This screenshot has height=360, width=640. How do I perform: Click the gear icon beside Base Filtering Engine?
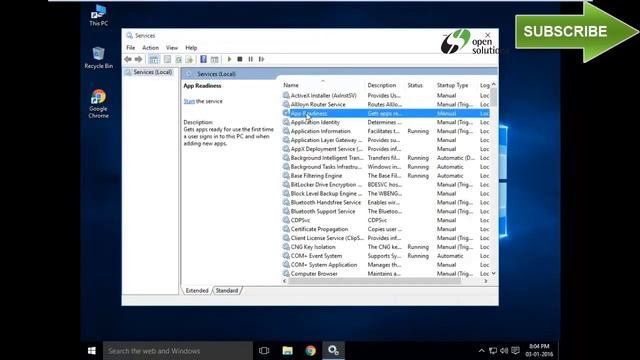coord(286,176)
